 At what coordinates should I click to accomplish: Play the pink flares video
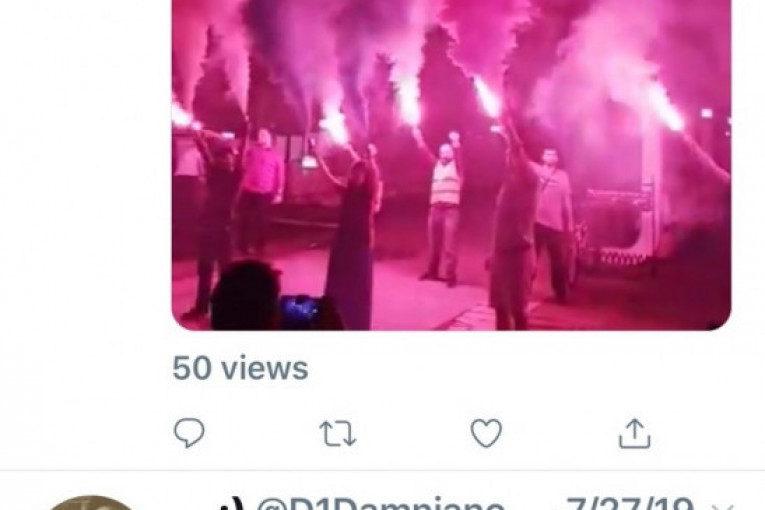[451, 165]
